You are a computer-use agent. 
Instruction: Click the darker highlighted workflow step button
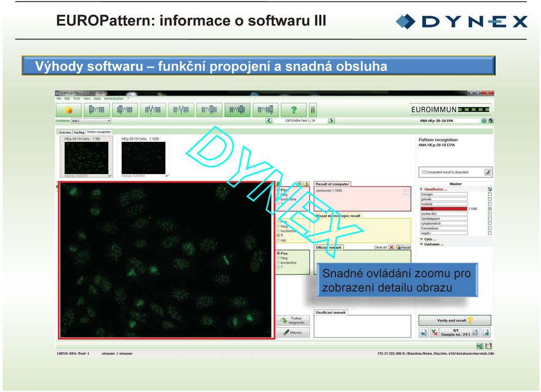tap(237, 110)
